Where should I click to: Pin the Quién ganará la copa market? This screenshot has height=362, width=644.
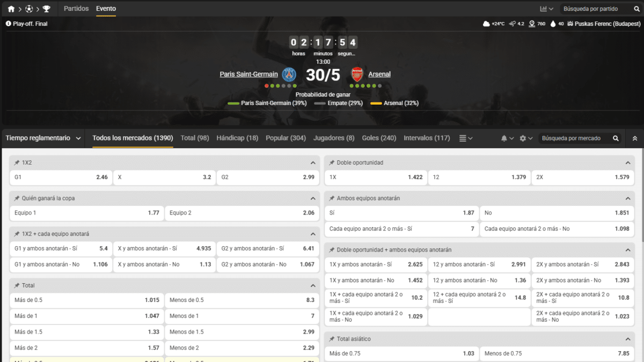click(x=17, y=198)
